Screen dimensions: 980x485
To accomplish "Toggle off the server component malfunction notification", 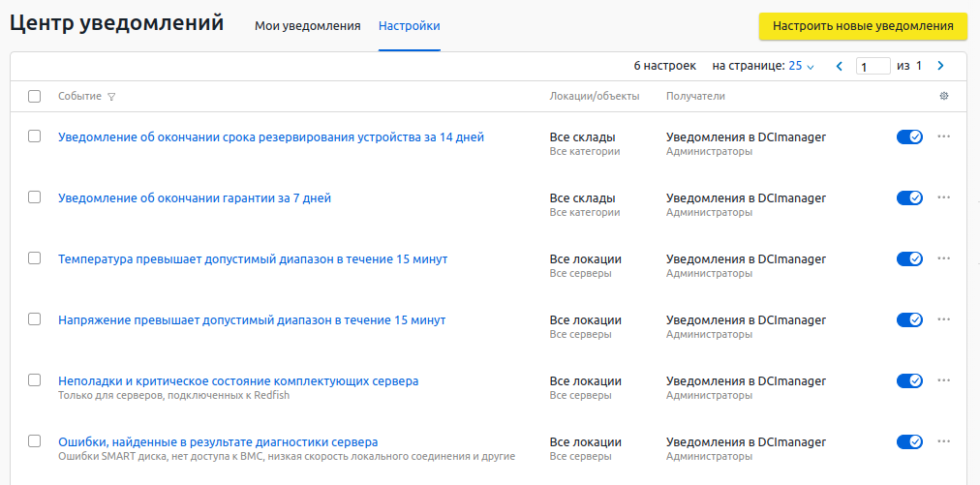I will pos(909,381).
